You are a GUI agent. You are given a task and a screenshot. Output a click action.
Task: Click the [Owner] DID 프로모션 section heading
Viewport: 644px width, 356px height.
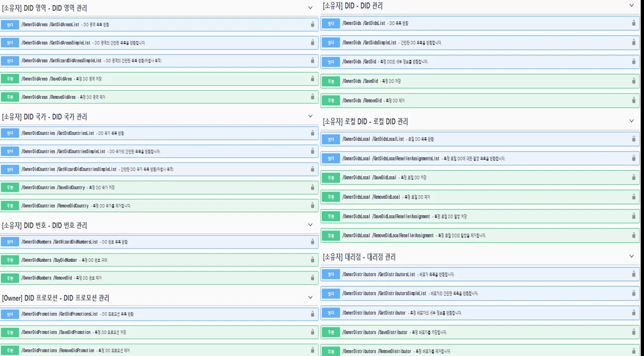(x=55, y=298)
